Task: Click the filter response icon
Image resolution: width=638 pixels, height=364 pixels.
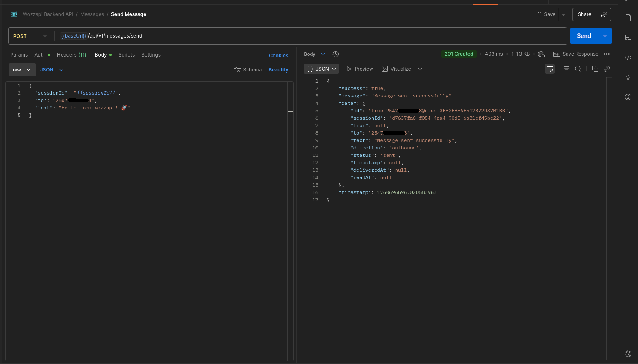Action: (566, 69)
